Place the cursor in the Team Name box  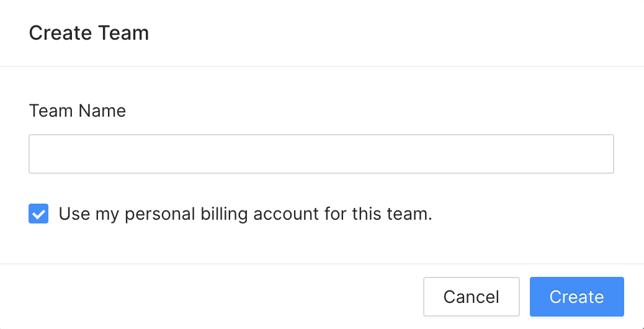pyautogui.click(x=321, y=153)
